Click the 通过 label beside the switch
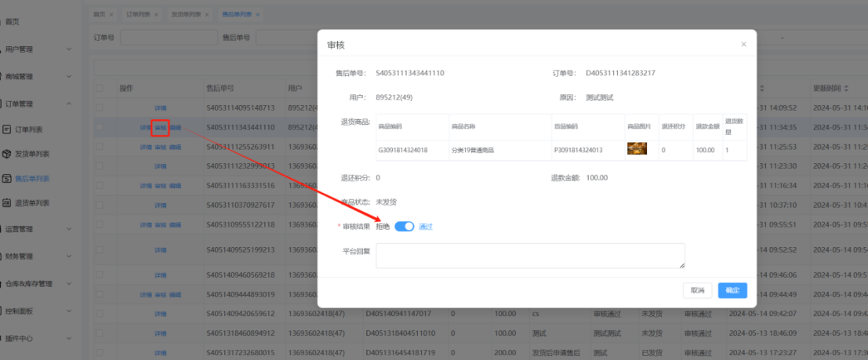 coord(425,227)
